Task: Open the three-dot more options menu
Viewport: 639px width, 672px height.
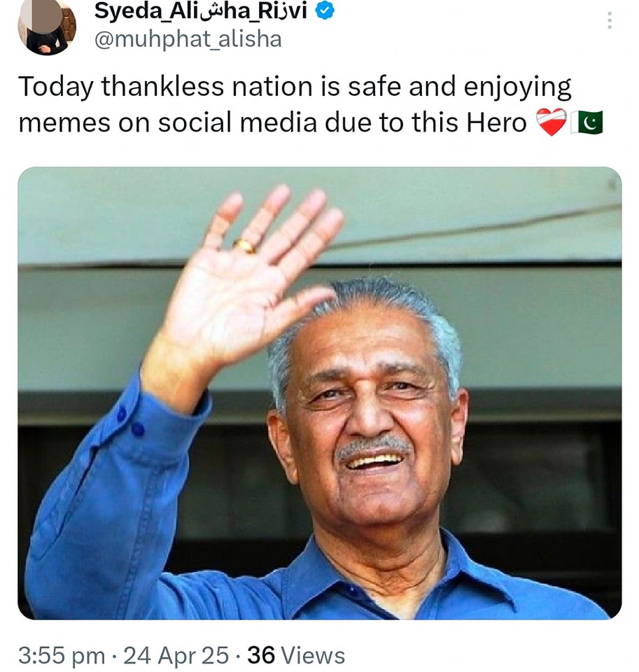Action: pos(609,20)
